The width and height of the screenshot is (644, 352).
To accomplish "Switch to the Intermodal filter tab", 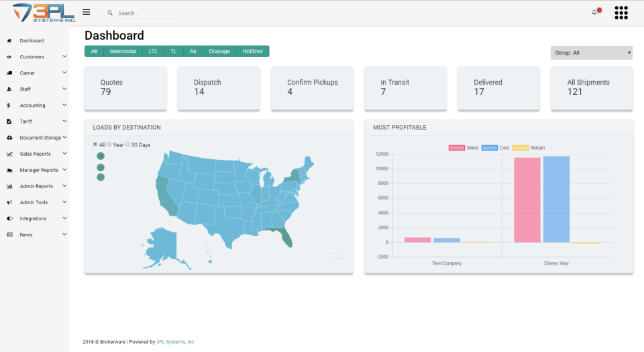I will [123, 51].
